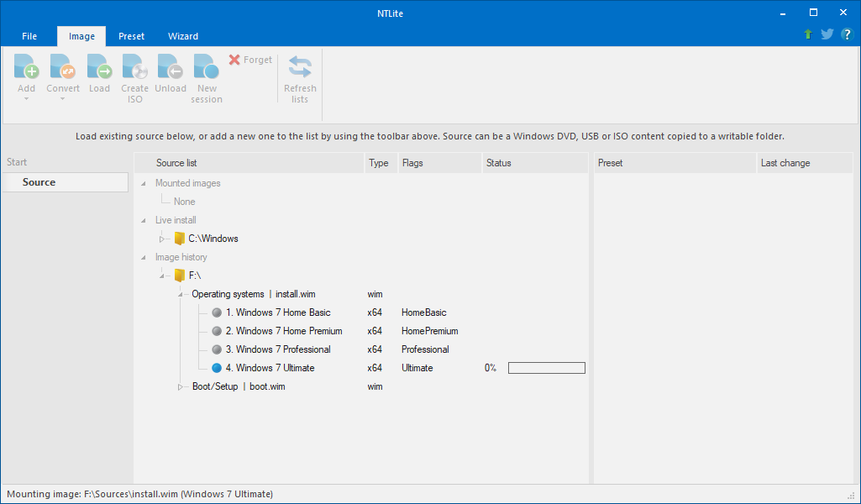
Task: Click the Convert image icon
Action: tap(63, 67)
